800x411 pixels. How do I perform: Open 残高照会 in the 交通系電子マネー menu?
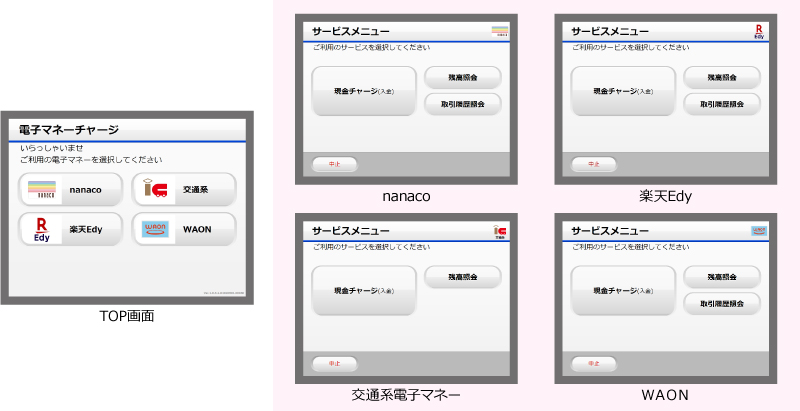click(463, 277)
